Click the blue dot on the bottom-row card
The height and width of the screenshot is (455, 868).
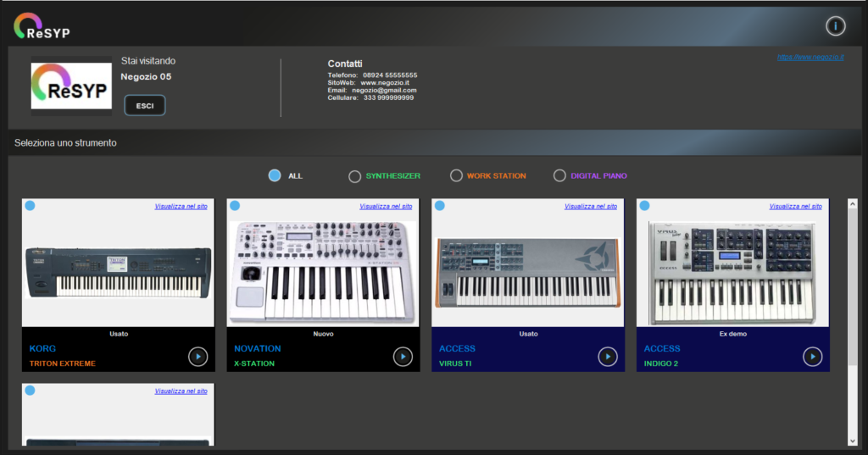tap(30, 391)
